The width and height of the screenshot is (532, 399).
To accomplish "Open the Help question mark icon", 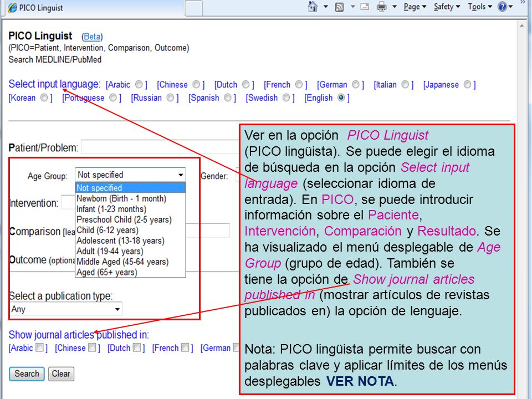I will coord(502,7).
